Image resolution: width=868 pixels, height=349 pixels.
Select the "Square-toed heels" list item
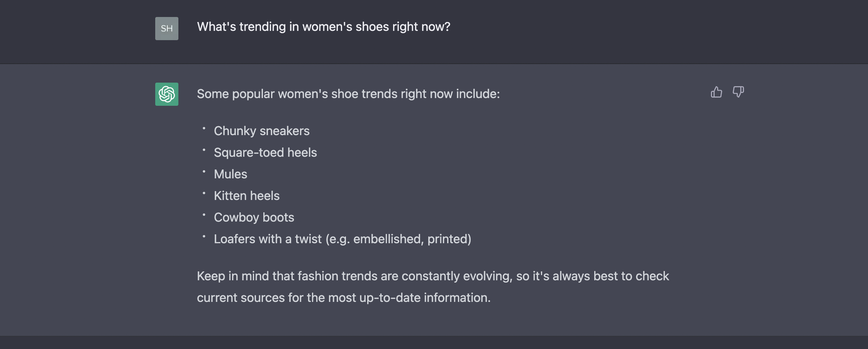click(x=265, y=152)
